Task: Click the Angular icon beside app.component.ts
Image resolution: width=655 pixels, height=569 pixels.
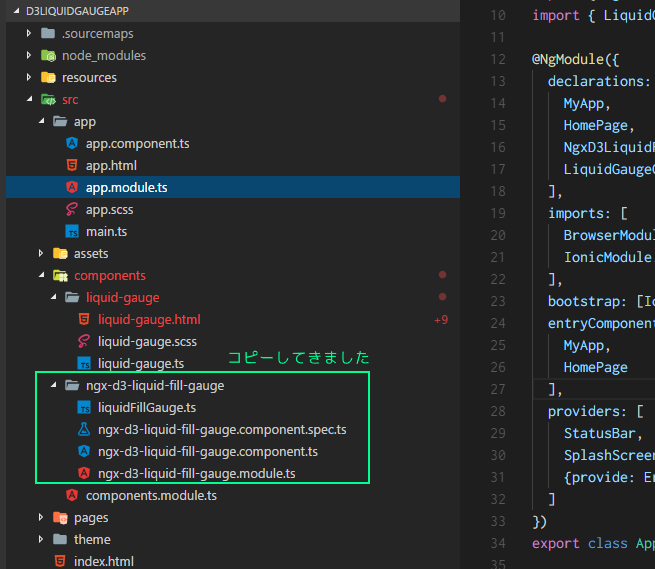Action: [x=72, y=143]
